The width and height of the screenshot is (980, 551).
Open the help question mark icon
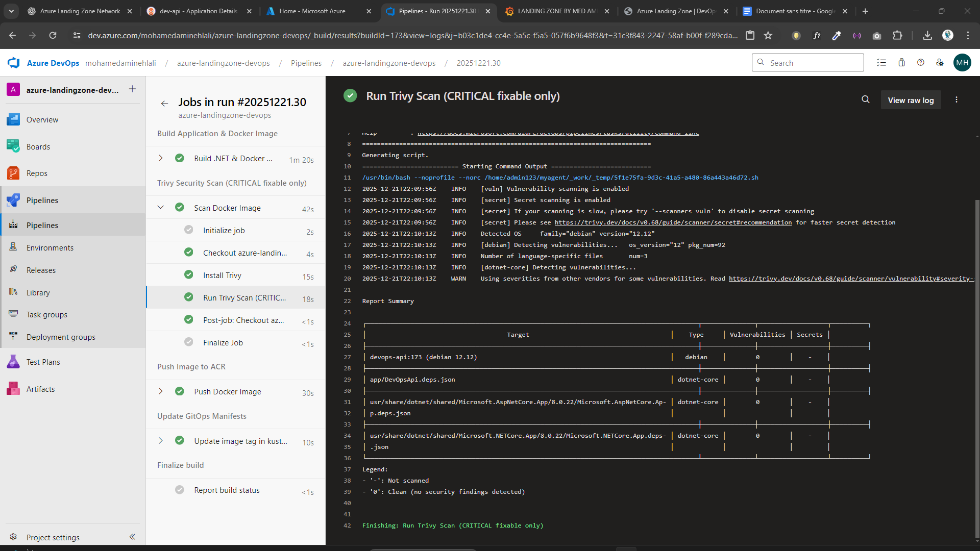point(921,63)
